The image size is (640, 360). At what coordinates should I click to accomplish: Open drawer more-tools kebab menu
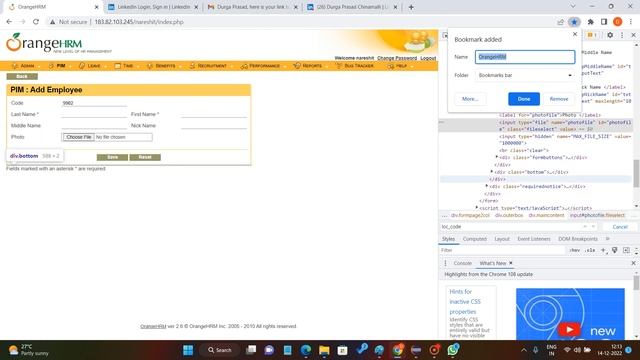445,263
